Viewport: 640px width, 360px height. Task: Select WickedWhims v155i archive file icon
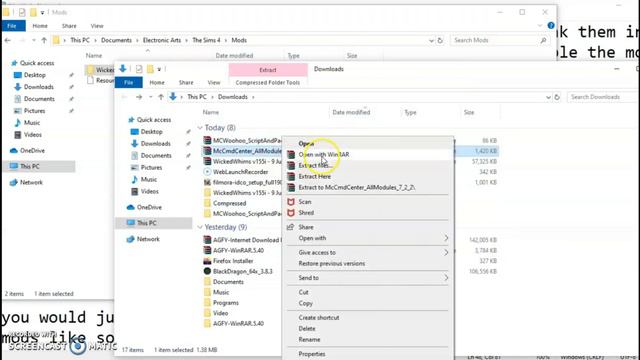[x=207, y=161]
